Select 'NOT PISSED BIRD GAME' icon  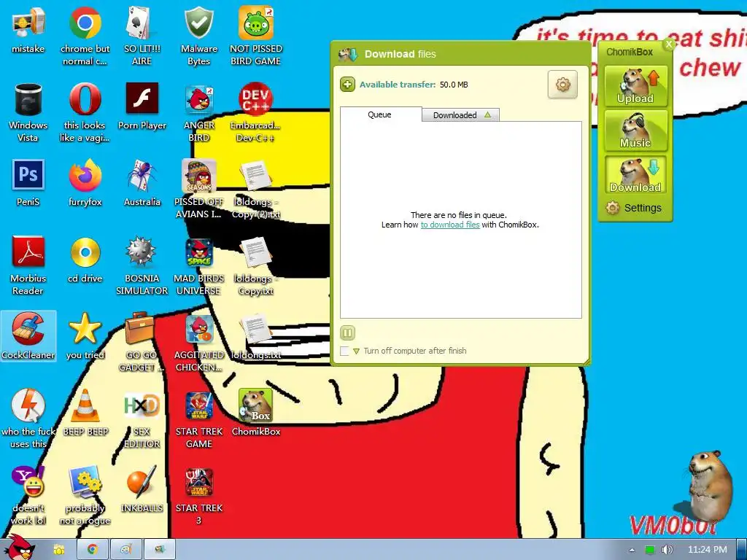pos(256,36)
